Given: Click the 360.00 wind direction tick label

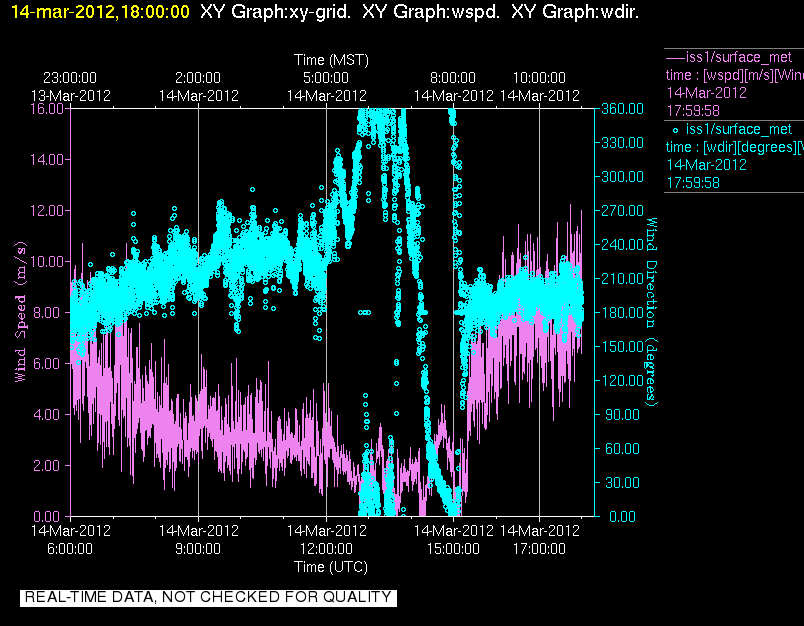Looking at the screenshot, I should [x=622, y=109].
